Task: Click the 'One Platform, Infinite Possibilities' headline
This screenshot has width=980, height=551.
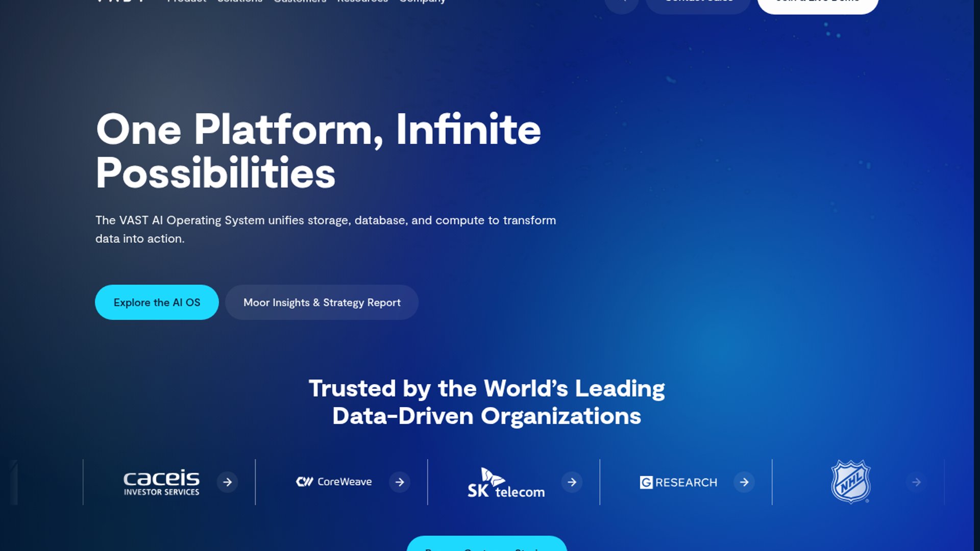Action: click(x=318, y=151)
